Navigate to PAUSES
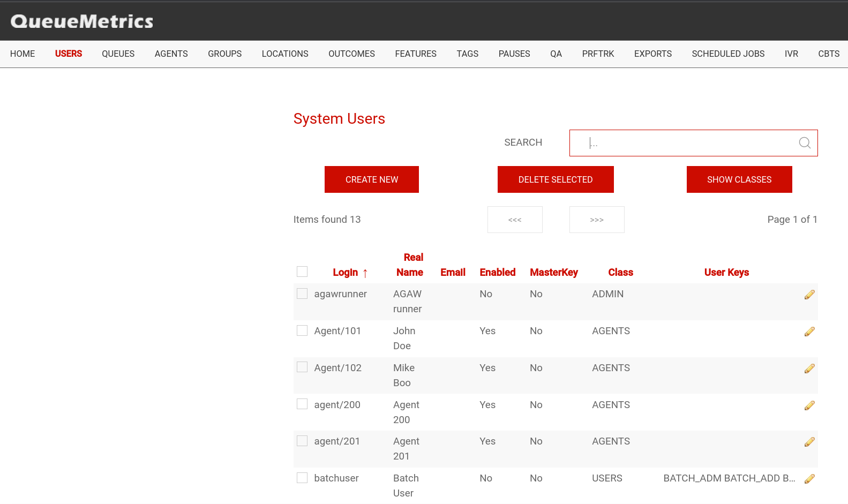The height and width of the screenshot is (504, 848). tap(514, 54)
